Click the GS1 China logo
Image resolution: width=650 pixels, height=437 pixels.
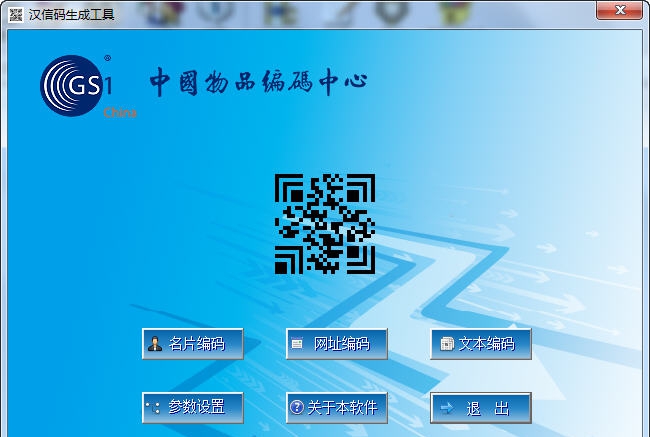point(87,86)
